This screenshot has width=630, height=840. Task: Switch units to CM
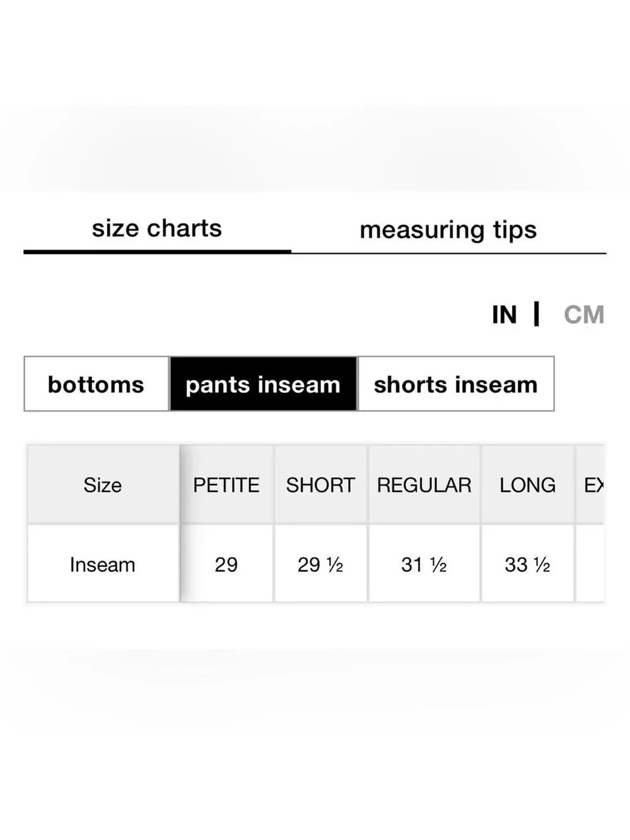[583, 314]
